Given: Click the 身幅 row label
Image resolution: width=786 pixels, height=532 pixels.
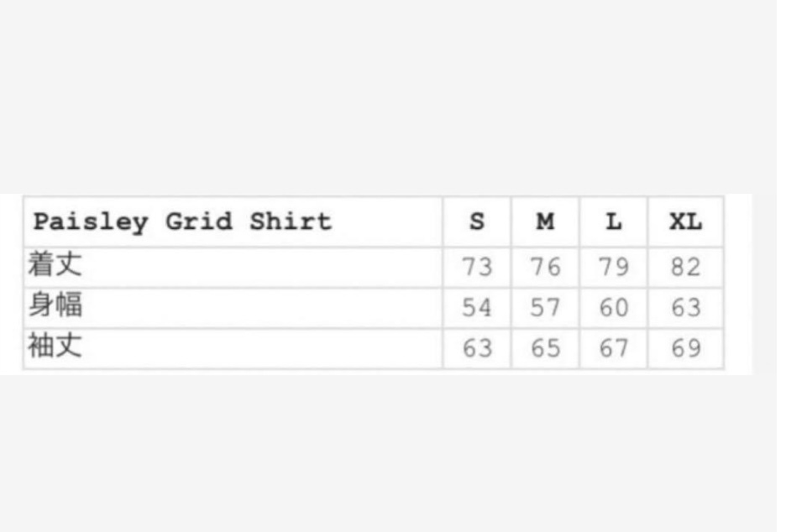Looking at the screenshot, I should [55, 307].
